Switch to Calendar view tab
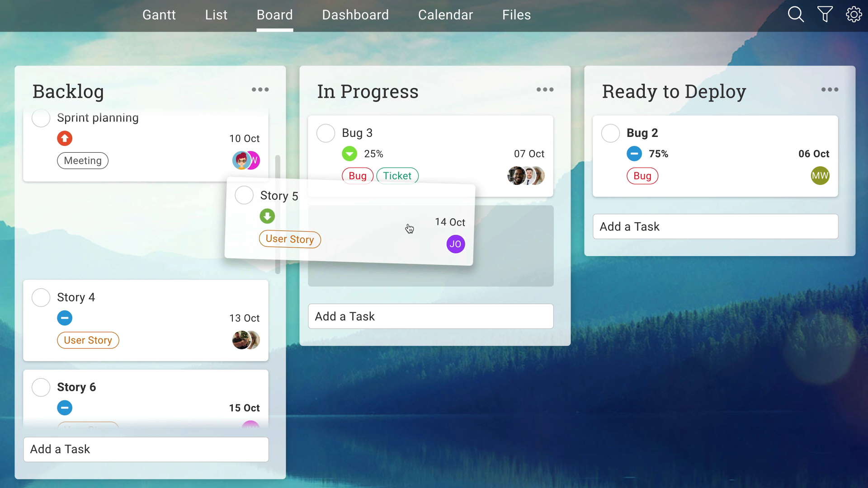868x488 pixels. coord(446,15)
